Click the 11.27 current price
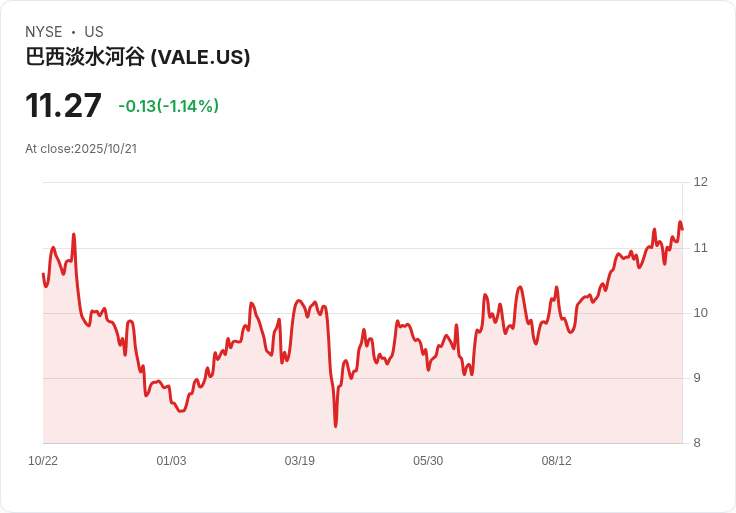Viewport: 736px width, 513px height. 63,105
